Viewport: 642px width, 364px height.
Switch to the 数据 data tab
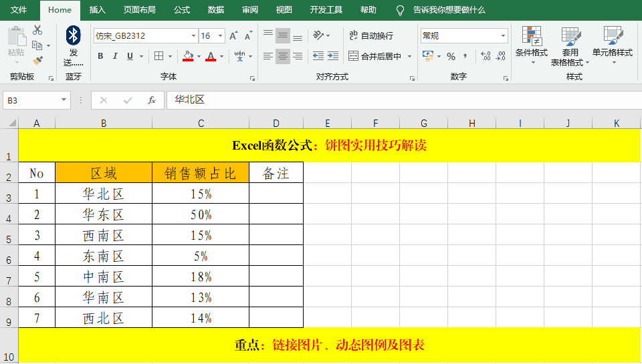216,10
